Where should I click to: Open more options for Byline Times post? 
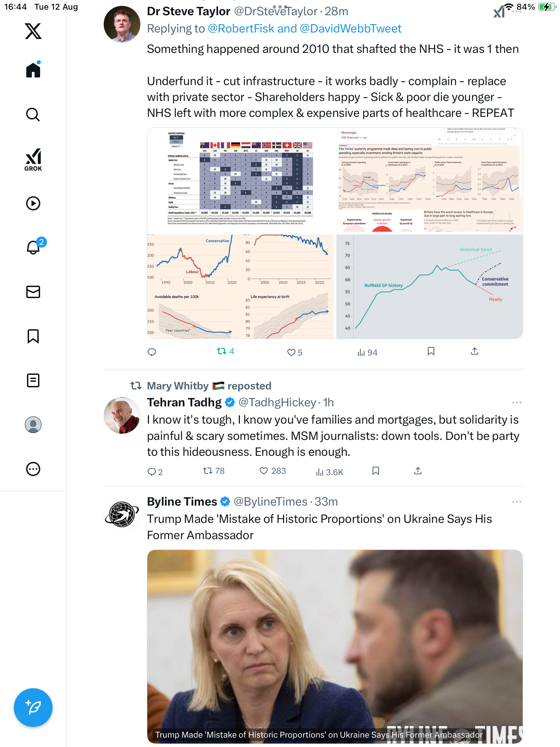[x=516, y=502]
